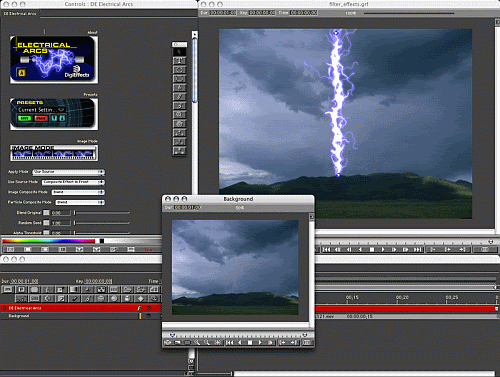Click the red preset button beside Save
The width and height of the screenshot is (500, 377).
point(41,118)
